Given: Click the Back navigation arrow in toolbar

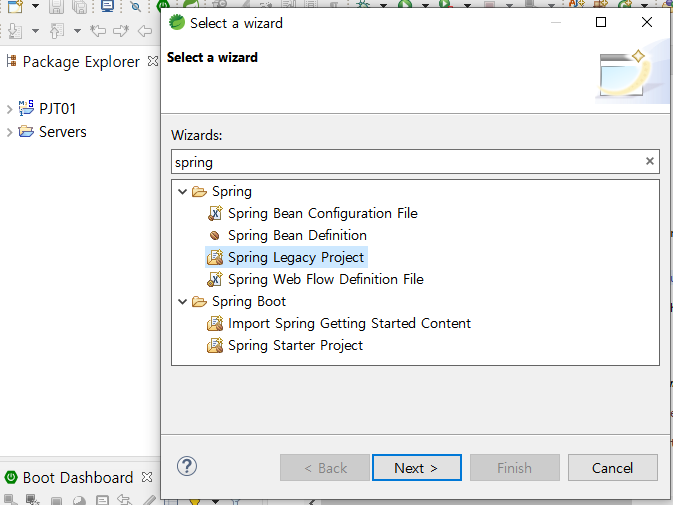Looking at the screenshot, I should pyautogui.click(x=145, y=31).
